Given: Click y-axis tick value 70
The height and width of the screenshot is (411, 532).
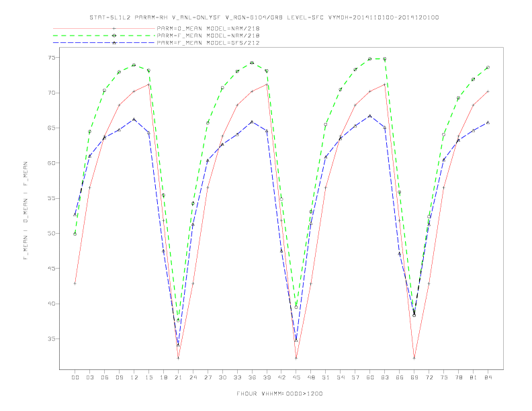Looking at the screenshot, I should click(52, 93).
